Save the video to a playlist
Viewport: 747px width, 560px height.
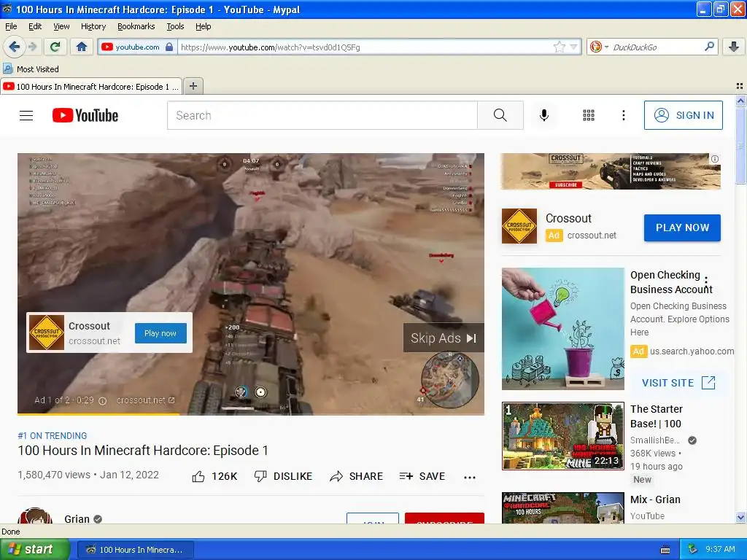coord(422,476)
